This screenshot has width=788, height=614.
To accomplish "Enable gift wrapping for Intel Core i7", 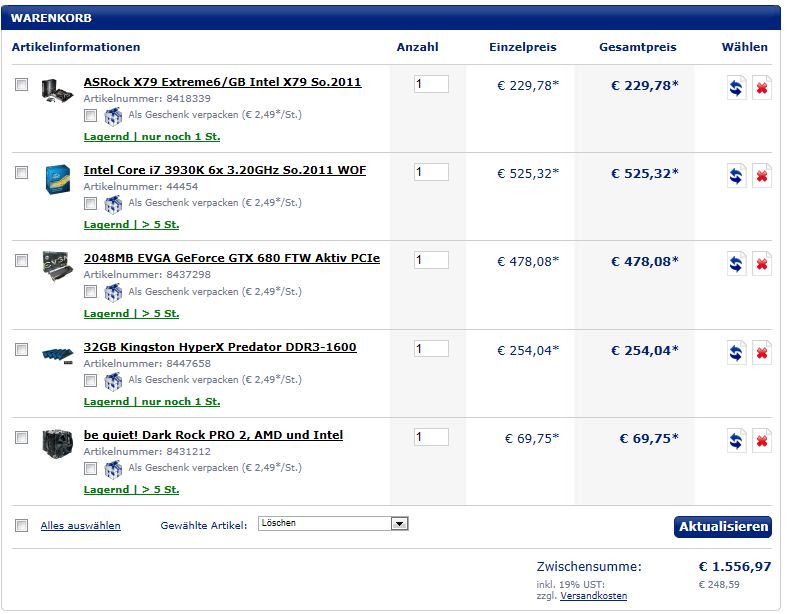I will pyautogui.click(x=90, y=203).
